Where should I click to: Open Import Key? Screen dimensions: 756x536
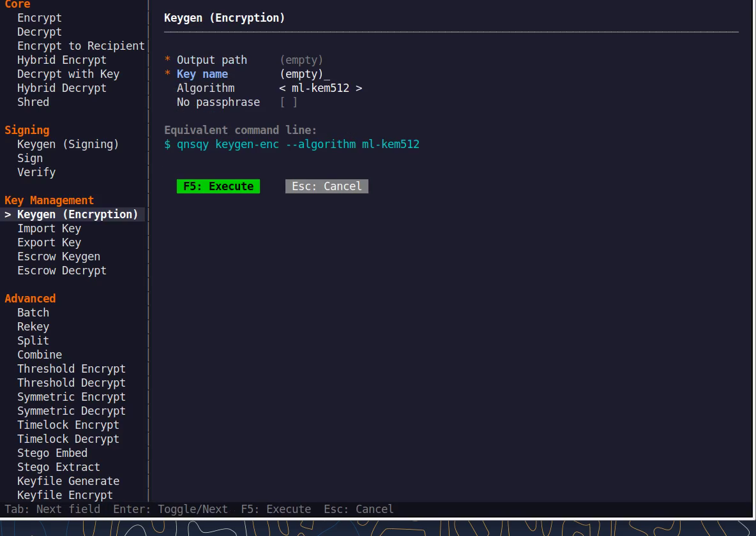pyautogui.click(x=49, y=228)
